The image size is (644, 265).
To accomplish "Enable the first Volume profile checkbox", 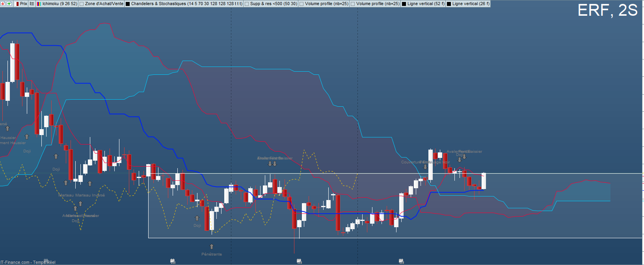I will 302,4.
